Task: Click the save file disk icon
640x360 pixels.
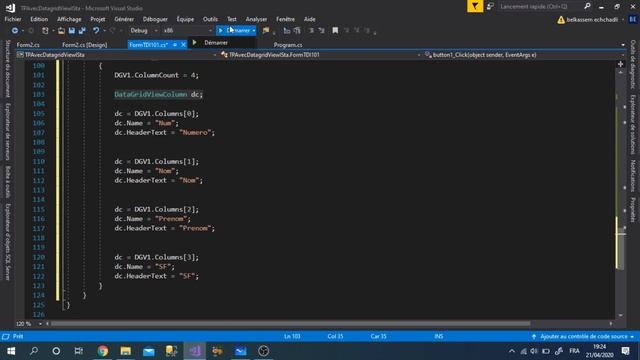Action: [71, 31]
